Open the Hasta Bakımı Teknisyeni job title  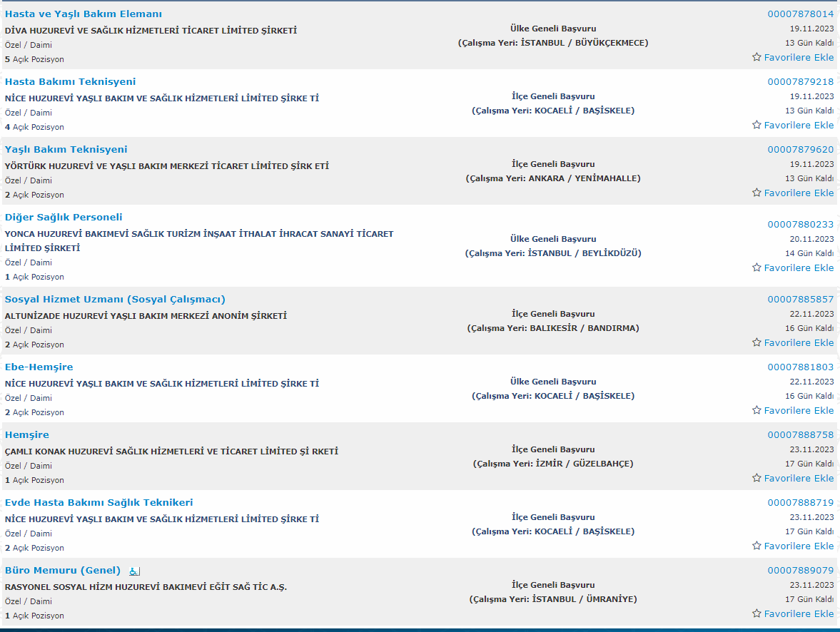(70, 82)
